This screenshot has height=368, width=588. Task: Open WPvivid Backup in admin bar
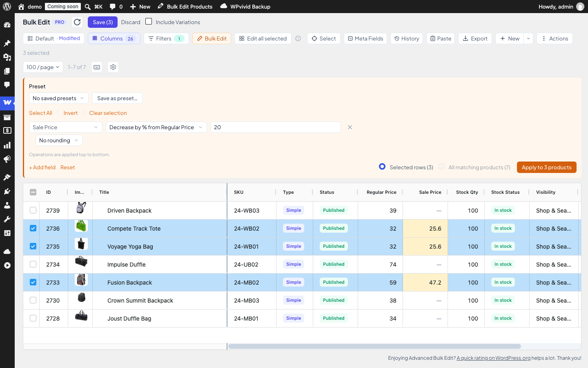pos(245,7)
